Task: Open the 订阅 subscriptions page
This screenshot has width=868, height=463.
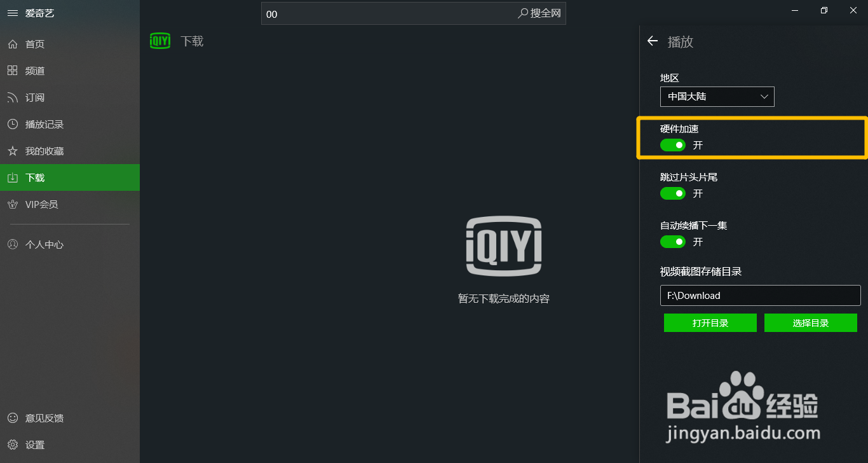Action: pyautogui.click(x=34, y=97)
